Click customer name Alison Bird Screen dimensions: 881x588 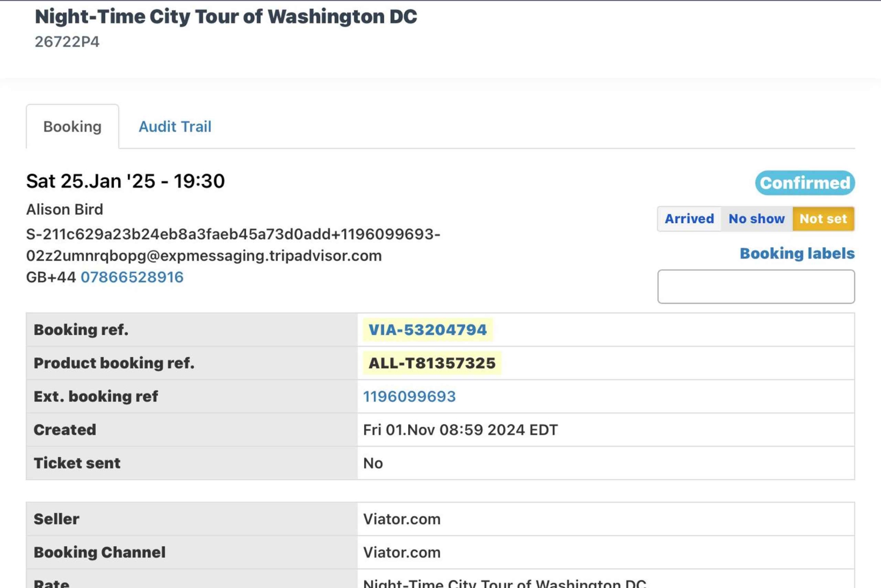pyautogui.click(x=65, y=210)
